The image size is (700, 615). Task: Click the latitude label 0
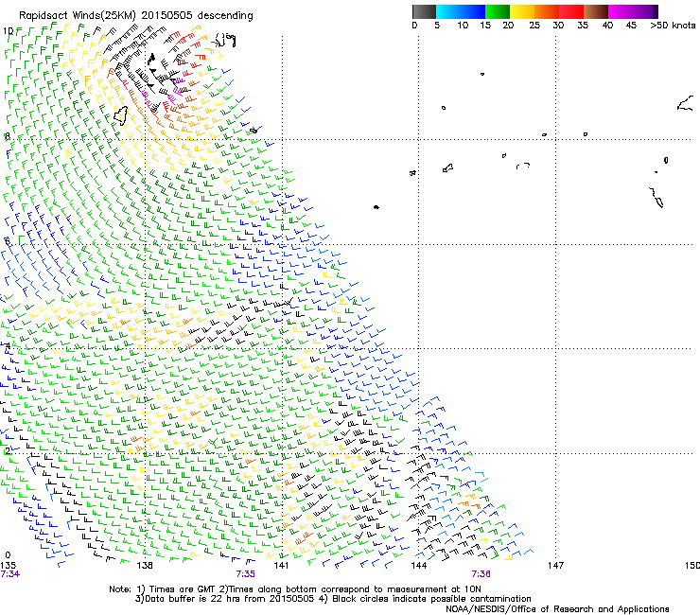(8, 555)
